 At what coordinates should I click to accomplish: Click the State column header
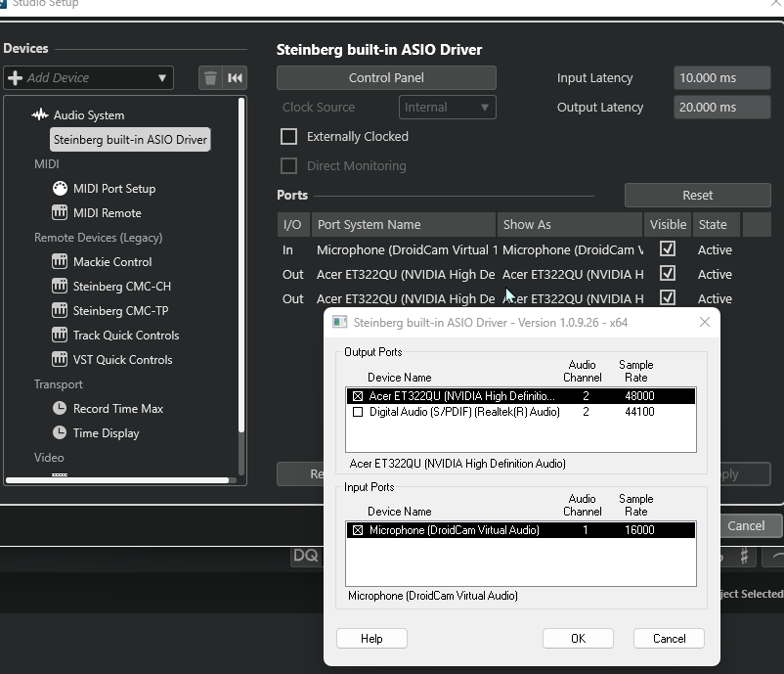point(716,225)
